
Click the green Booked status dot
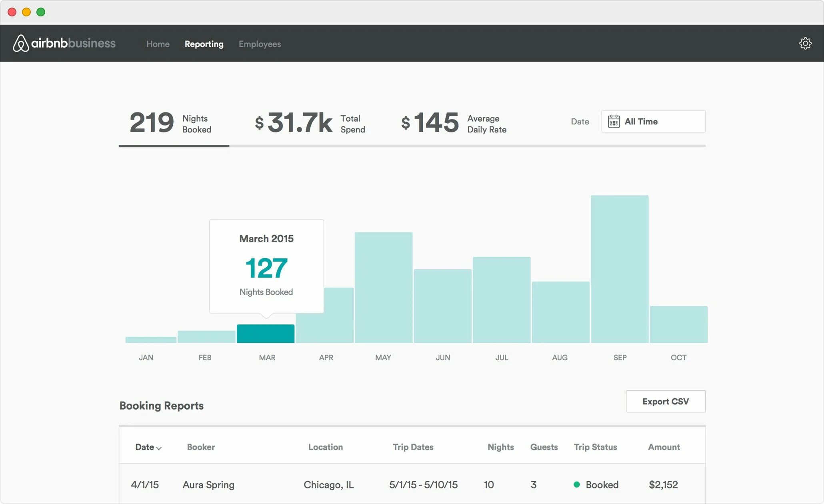(x=576, y=484)
